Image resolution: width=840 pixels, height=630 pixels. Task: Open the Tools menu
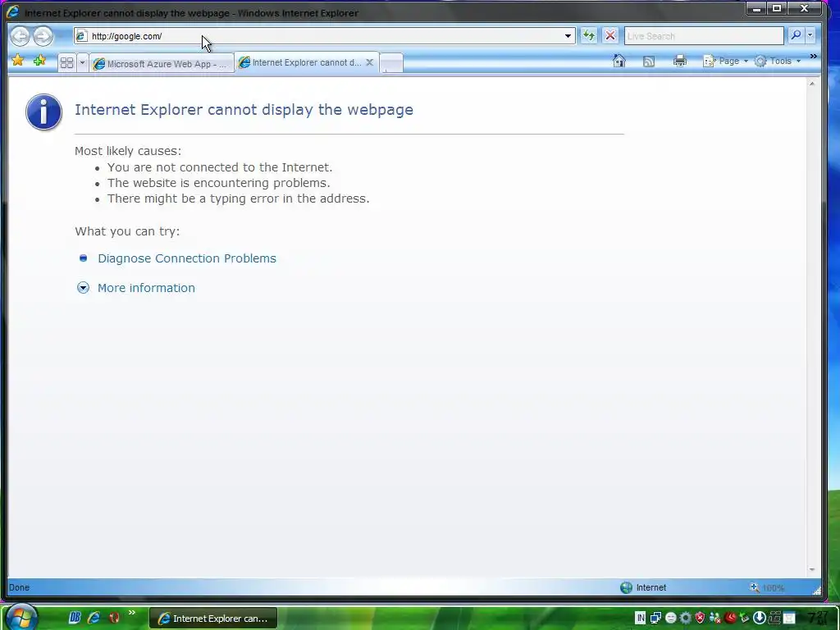778,61
